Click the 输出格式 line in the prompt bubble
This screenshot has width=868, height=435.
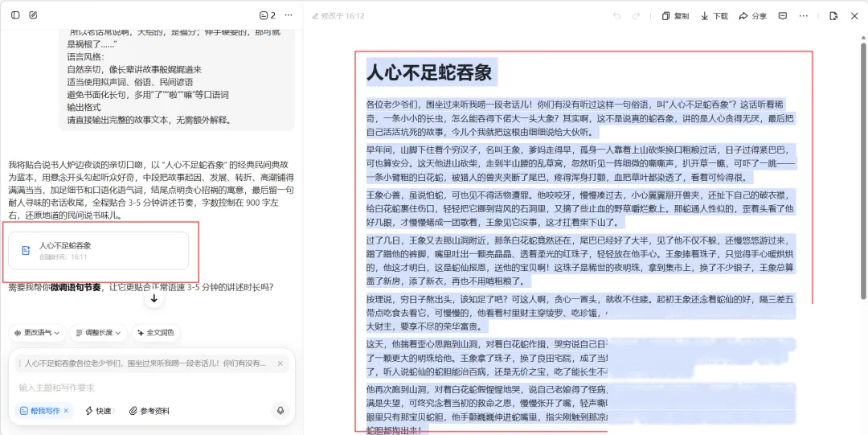tap(83, 107)
